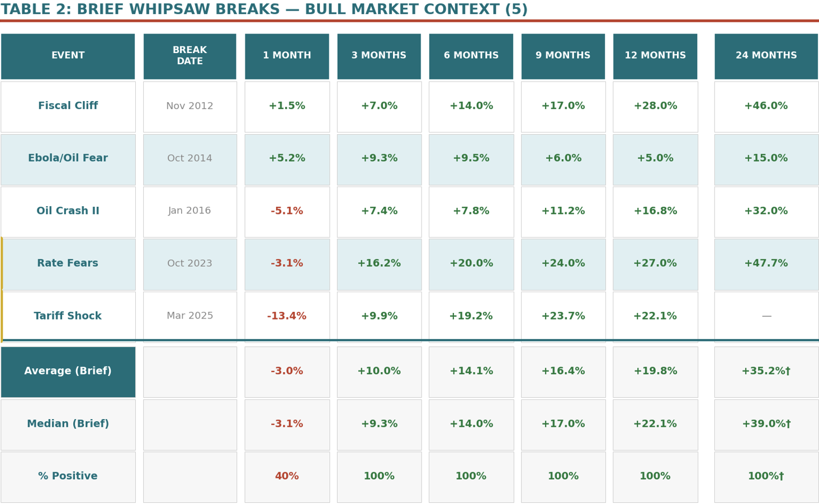The image size is (819, 504).
Task: Select the +47.7% Rate Fears cell
Action: coord(766,264)
